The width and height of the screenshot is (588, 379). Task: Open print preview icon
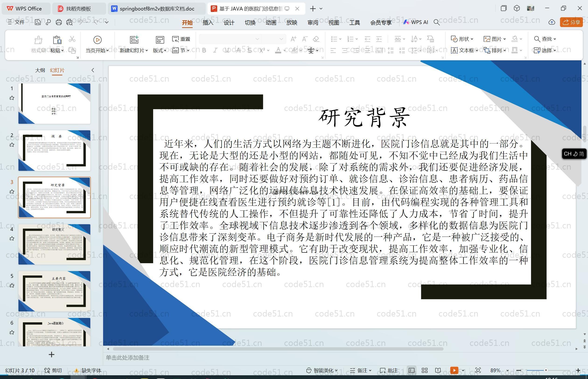pos(70,22)
